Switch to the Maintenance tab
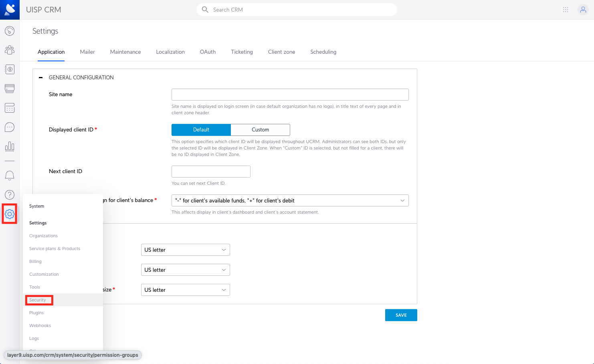This screenshot has height=364, width=594. tap(125, 52)
